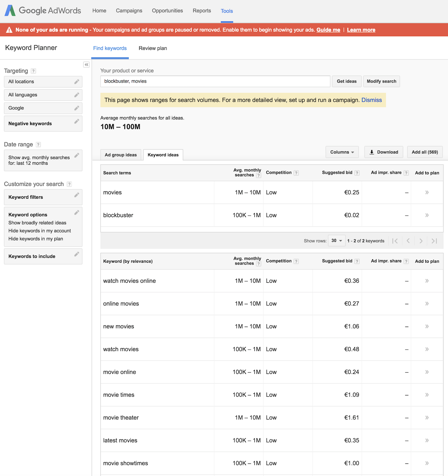Open the Opportunities menu
448x476 pixels.
click(x=167, y=11)
